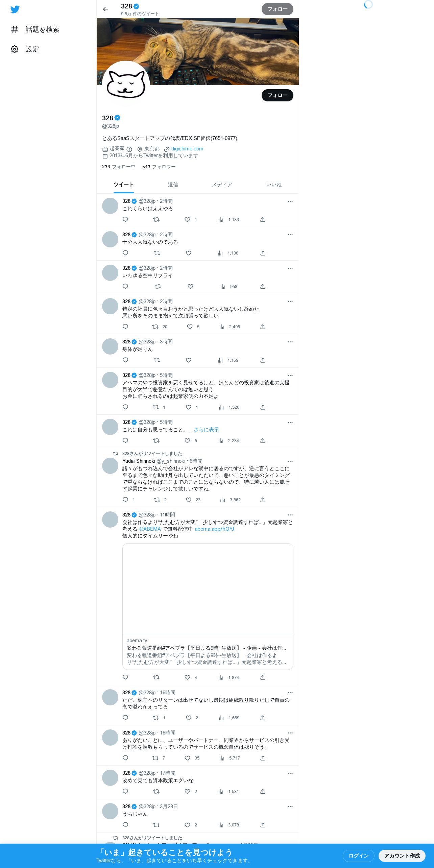View analytics of the 身体が足りん tweet
The height and width of the screenshot is (868, 434).
coord(228,360)
